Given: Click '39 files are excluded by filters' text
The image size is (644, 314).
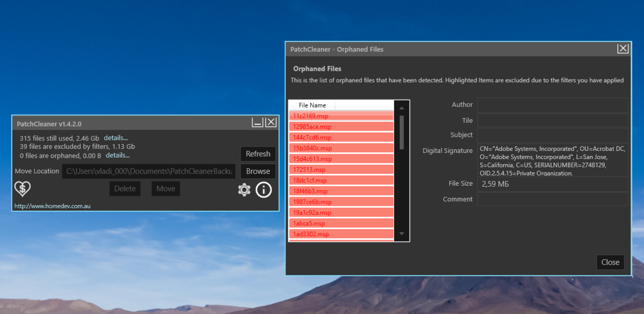Looking at the screenshot, I should click(x=77, y=147).
